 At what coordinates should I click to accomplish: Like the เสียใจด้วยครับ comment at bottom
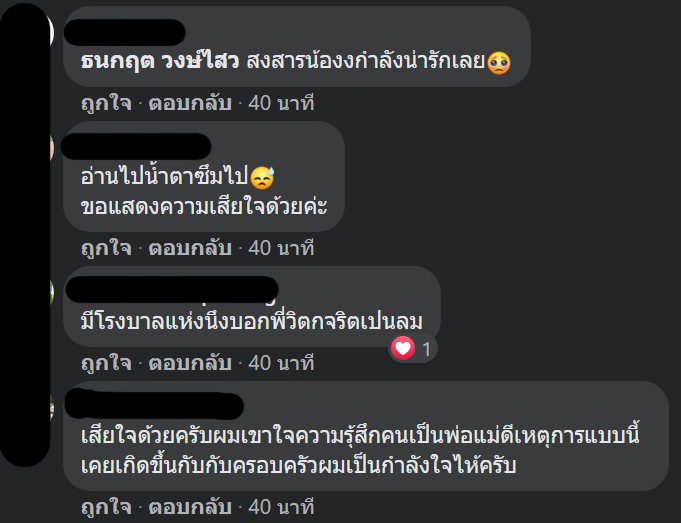(106, 507)
